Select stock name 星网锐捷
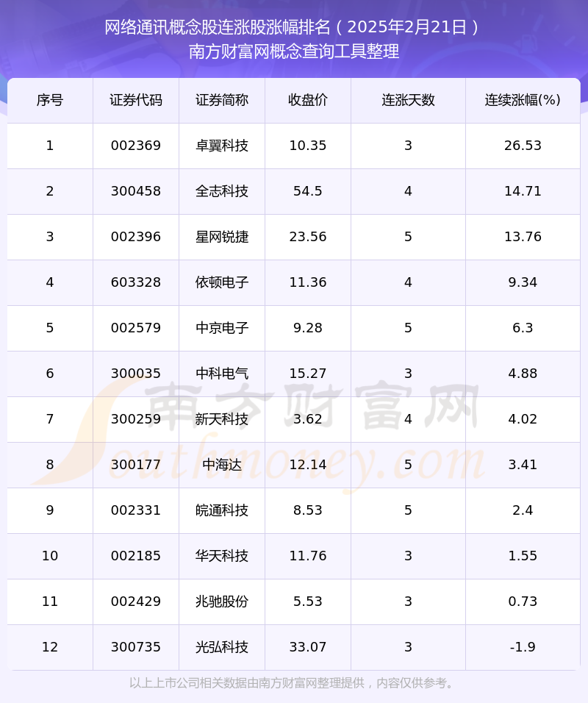This screenshot has height=703, width=588. click(222, 237)
